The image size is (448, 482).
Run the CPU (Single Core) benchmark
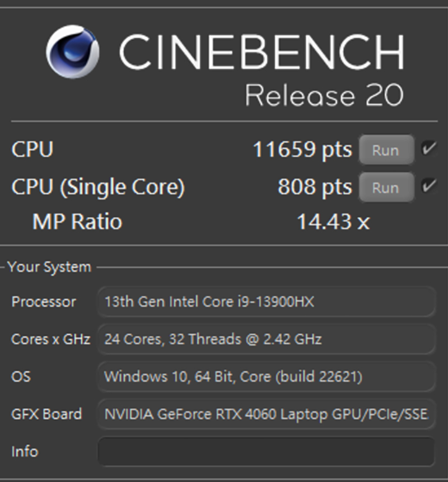[x=386, y=187]
